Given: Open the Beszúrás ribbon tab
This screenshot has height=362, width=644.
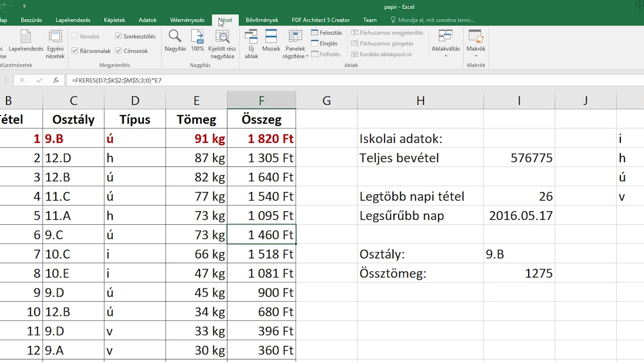Looking at the screenshot, I should (31, 20).
